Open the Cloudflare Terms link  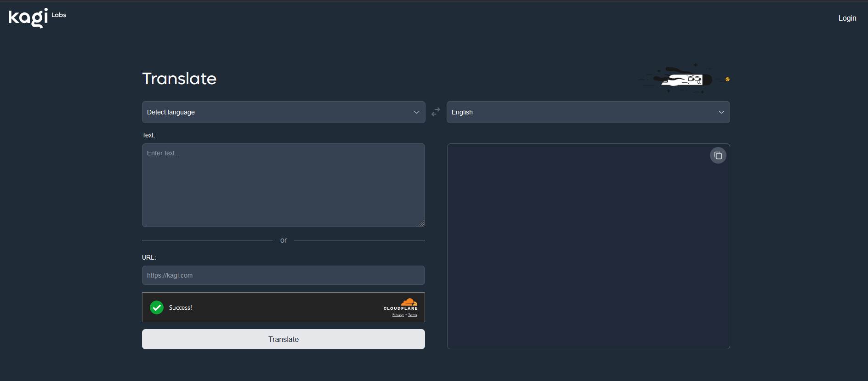413,315
